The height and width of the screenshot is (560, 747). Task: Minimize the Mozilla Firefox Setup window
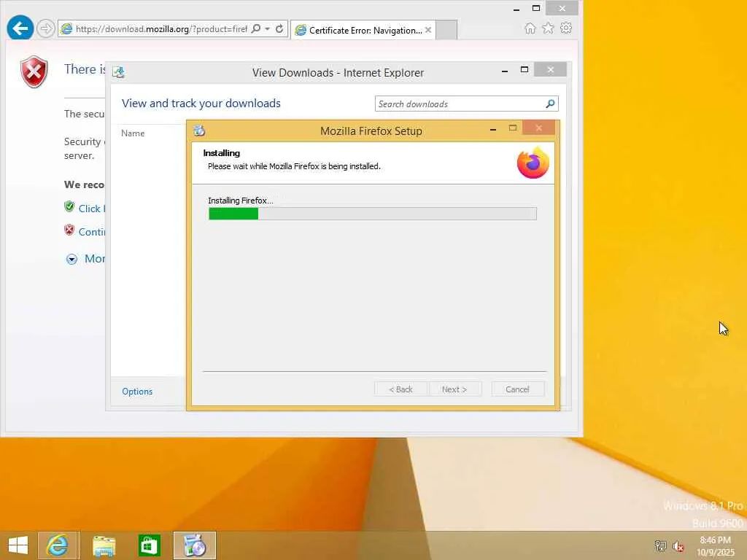(493, 128)
